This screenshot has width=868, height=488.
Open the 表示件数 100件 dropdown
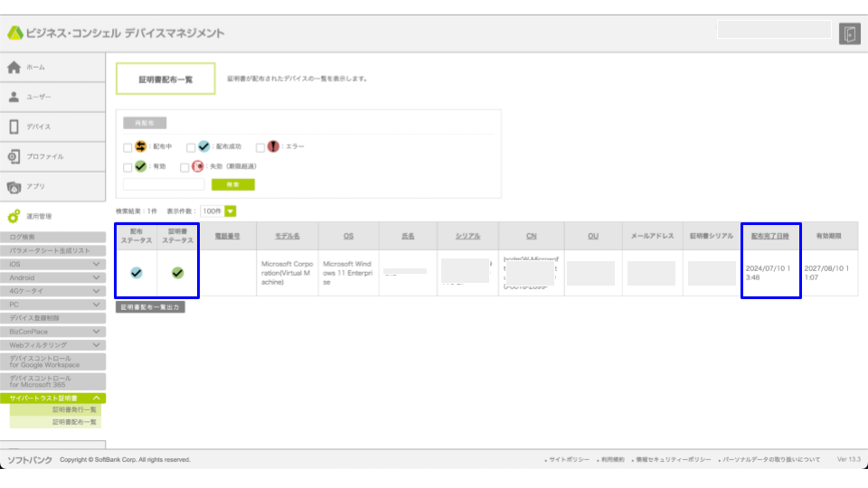[x=218, y=211]
